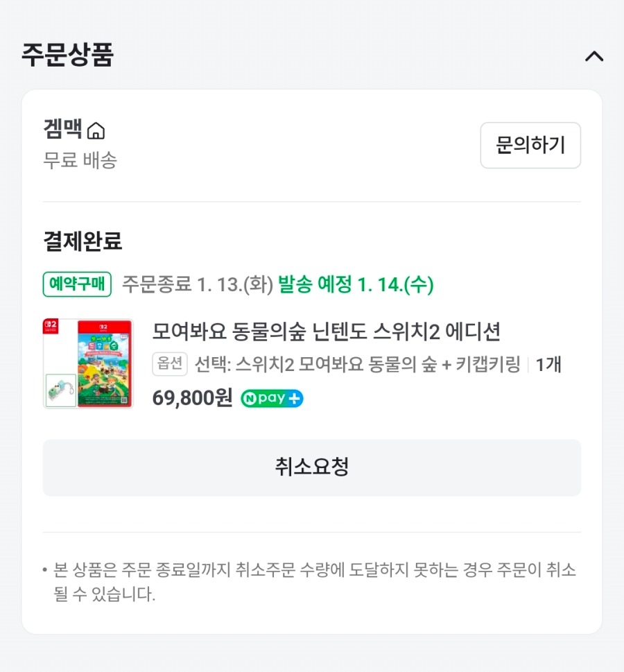624x672 pixels.
Task: Open the 겜맥 store name
Action: coord(62,130)
